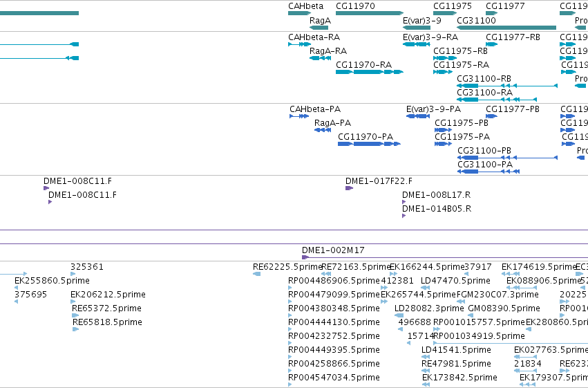The width and height of the screenshot is (588, 388).
Task: Open the CG11975-RB transcript
Action: click(x=445, y=58)
